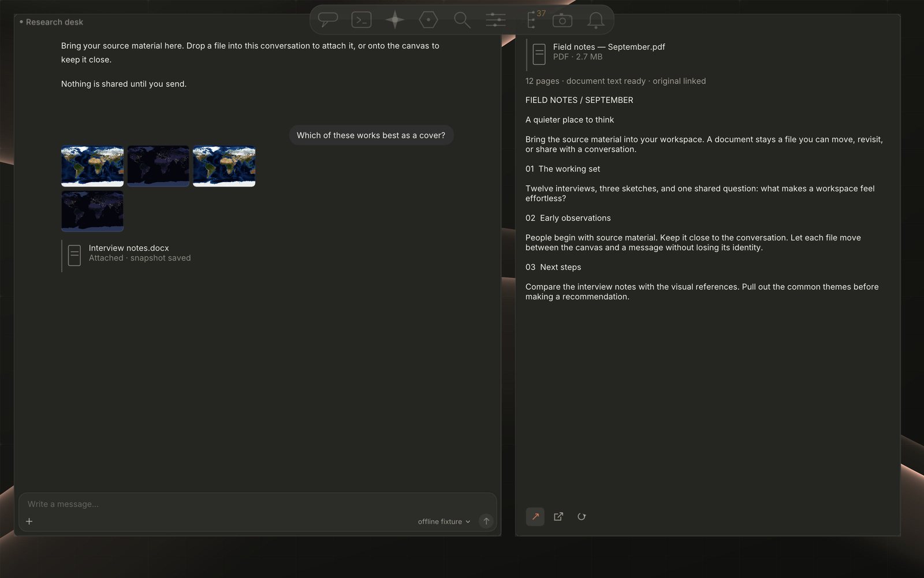Click the 'FIELD NOTES / SEPTEMBER' heading
Screen dimensions: 924x578
[x=579, y=100]
